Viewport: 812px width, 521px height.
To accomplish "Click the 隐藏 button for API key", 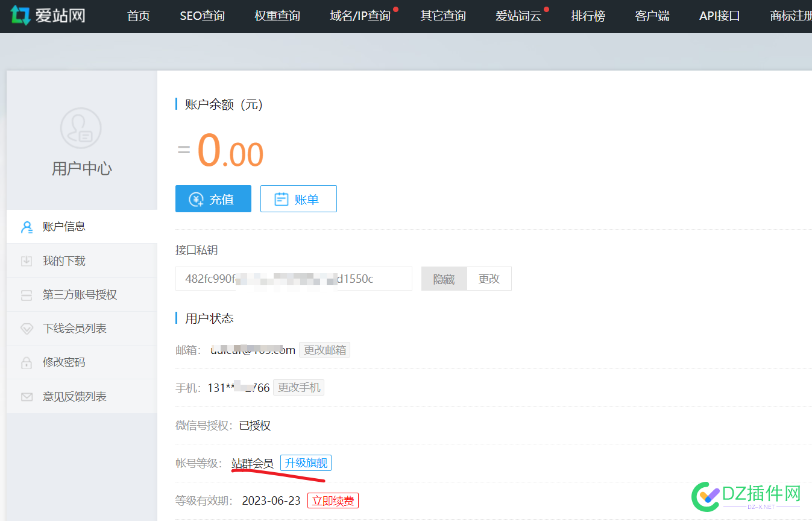I will 444,279.
